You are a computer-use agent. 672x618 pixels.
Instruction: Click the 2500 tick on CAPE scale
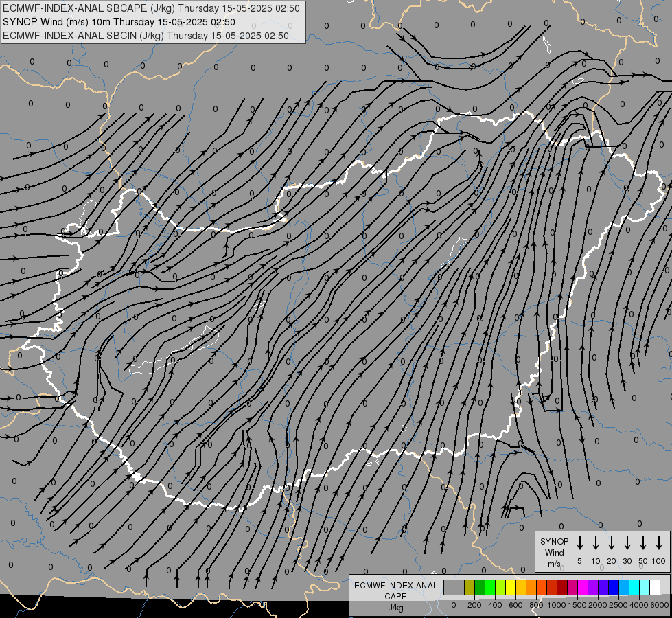618,605
